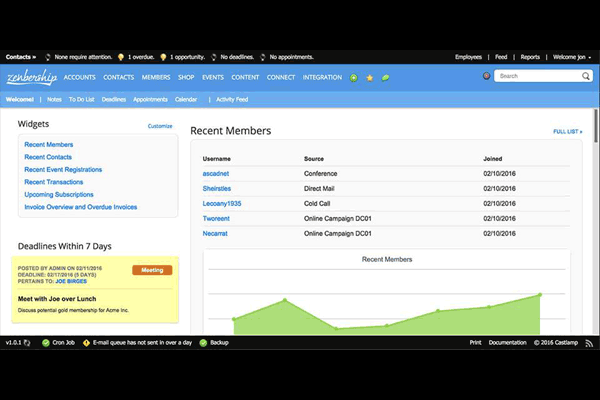Click the magnifier icon in search box
This screenshot has width=600, height=400.
[586, 76]
